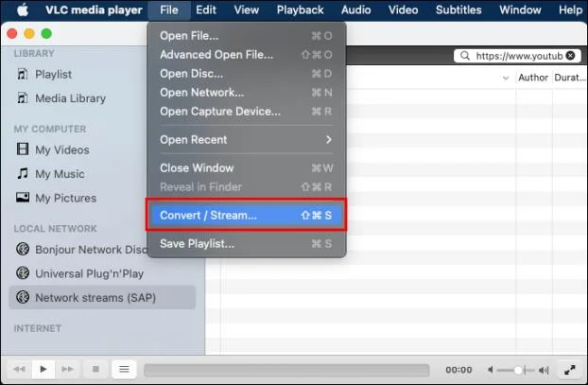Click the Media Library icon

22,98
